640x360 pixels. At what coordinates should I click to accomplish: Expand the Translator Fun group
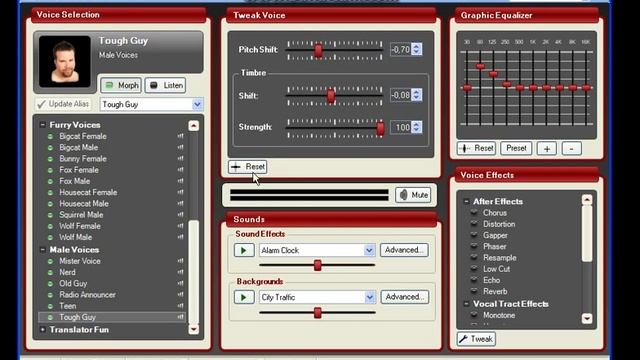[x=42, y=329]
